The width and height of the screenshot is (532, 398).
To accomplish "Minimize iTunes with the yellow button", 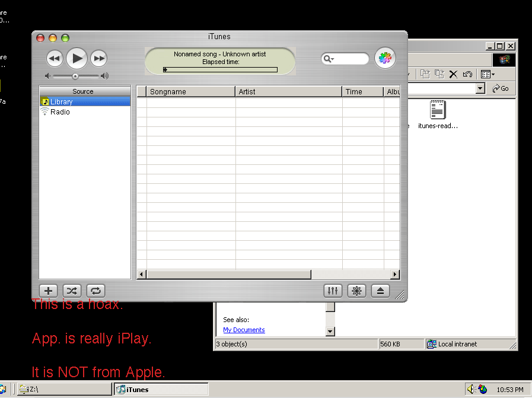I will tap(53, 37).
